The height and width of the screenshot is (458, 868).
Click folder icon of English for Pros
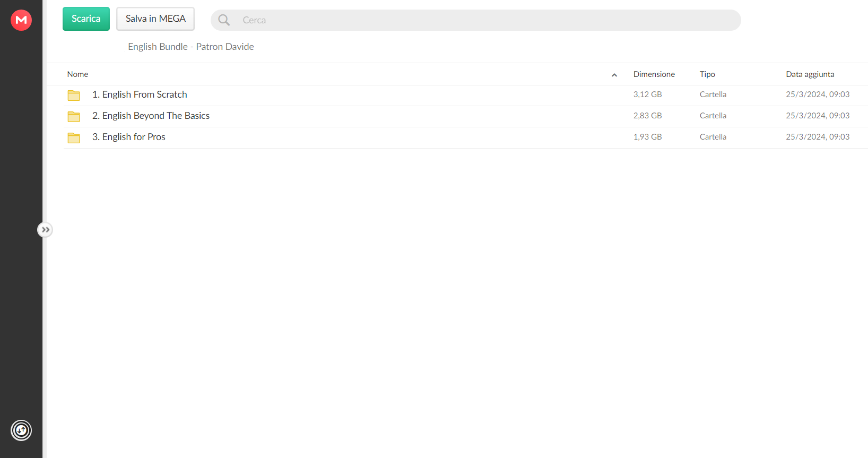tap(74, 137)
